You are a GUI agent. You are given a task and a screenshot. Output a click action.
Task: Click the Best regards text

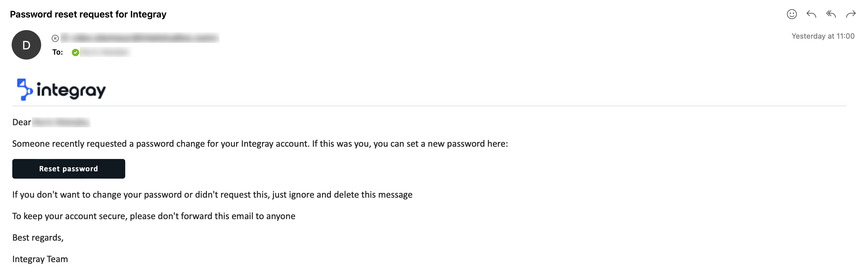pyautogui.click(x=37, y=237)
